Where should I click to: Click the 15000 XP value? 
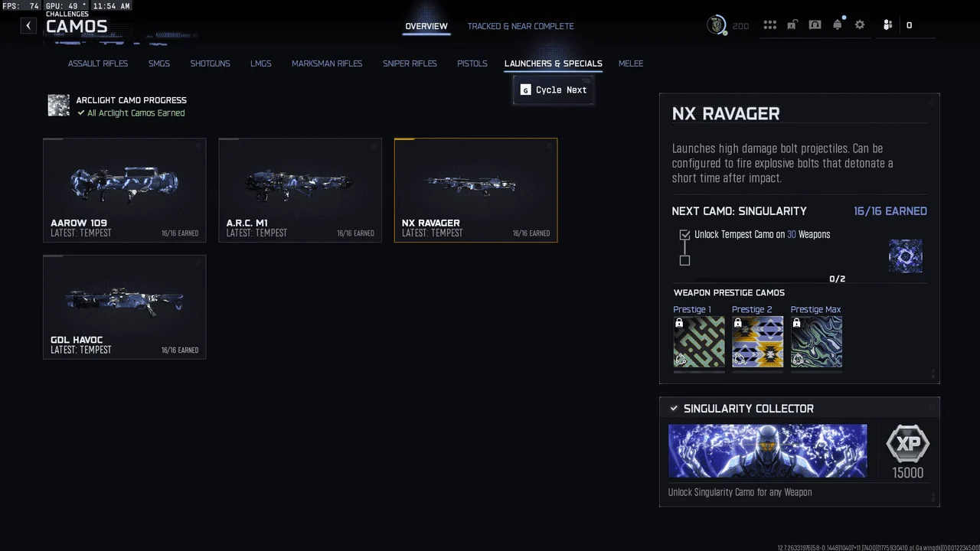908,473
